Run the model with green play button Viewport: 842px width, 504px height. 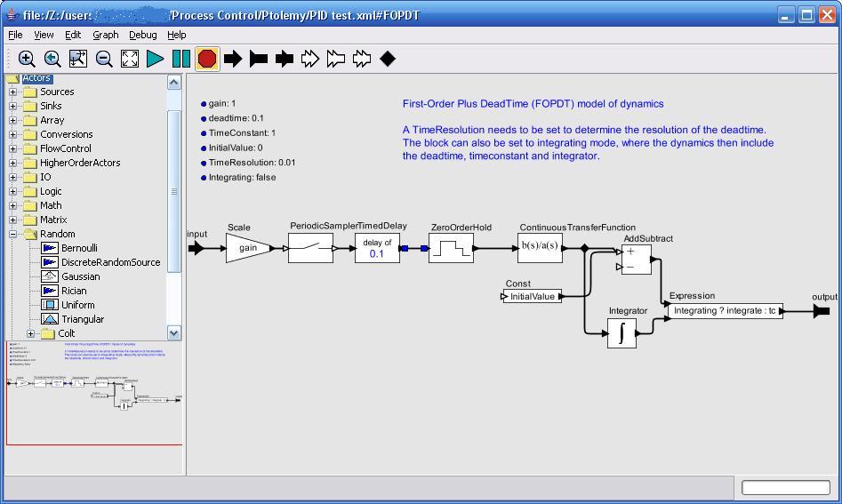pyautogui.click(x=156, y=59)
